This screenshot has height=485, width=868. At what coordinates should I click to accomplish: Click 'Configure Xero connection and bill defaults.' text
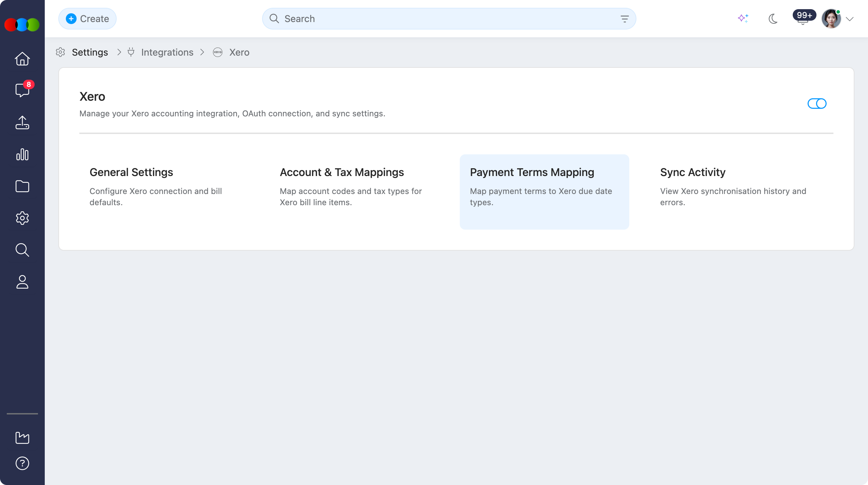coord(156,197)
